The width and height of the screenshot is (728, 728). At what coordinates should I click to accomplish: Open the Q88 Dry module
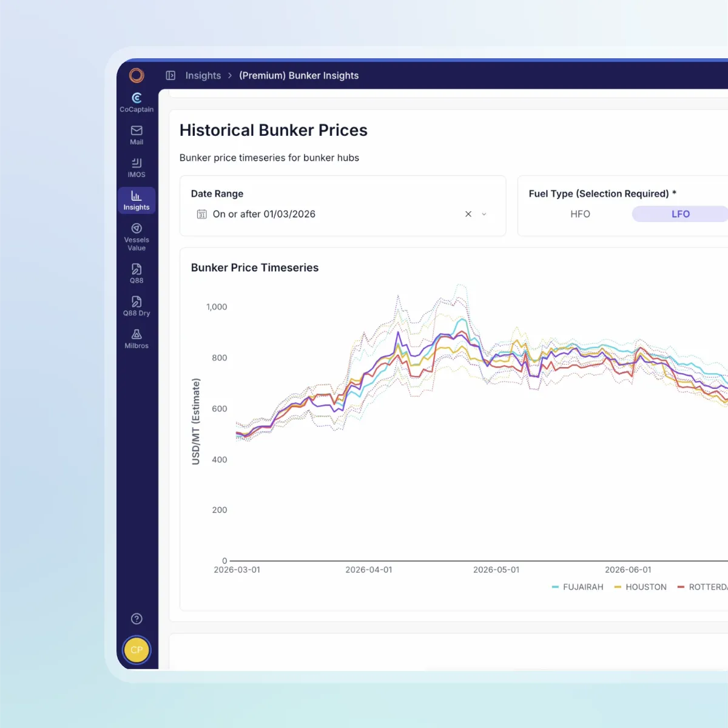click(x=136, y=306)
